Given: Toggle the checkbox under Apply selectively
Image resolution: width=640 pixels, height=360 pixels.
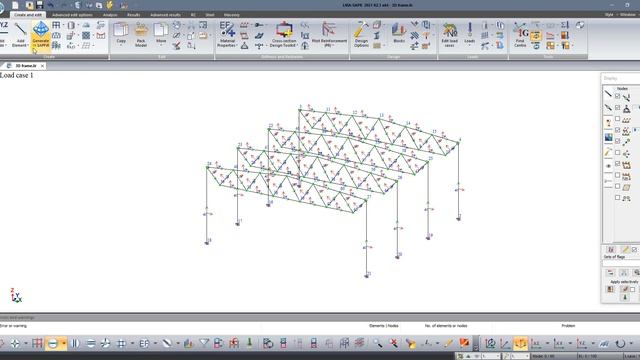Looking at the screenshot, I should click(x=633, y=289).
